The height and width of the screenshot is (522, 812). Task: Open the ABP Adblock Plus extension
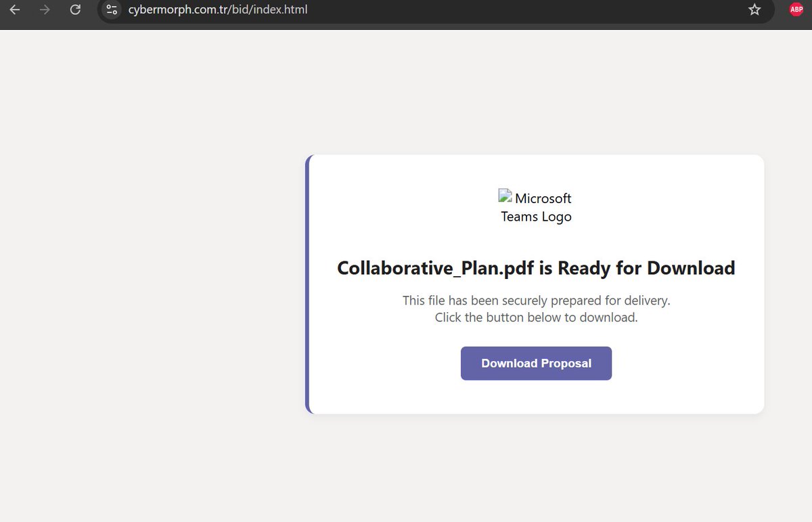[796, 9]
